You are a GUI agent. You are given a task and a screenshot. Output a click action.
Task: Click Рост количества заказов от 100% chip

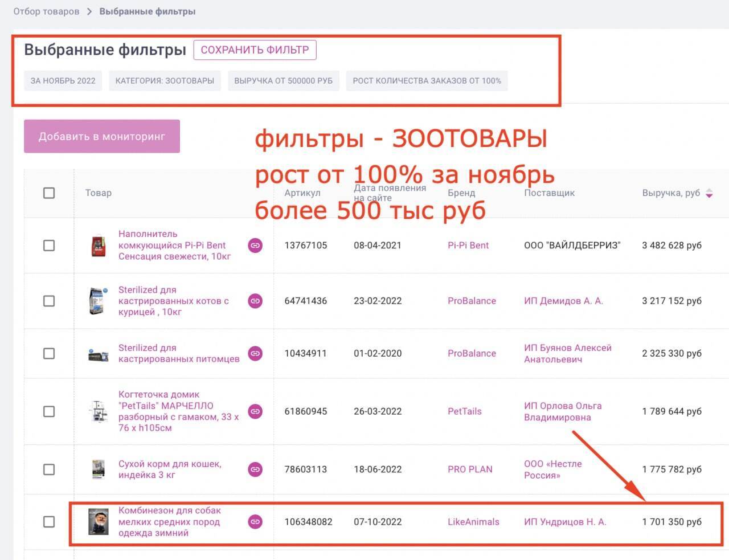[427, 81]
